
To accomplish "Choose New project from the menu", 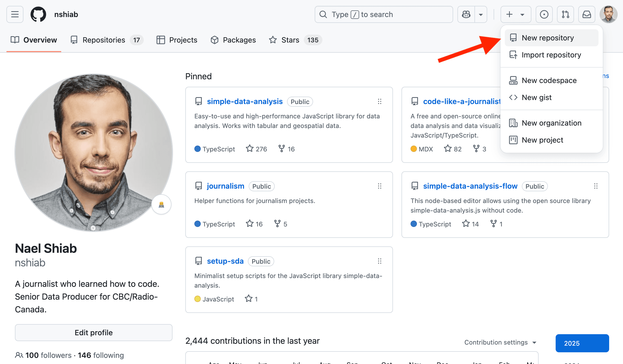I will point(551,140).
